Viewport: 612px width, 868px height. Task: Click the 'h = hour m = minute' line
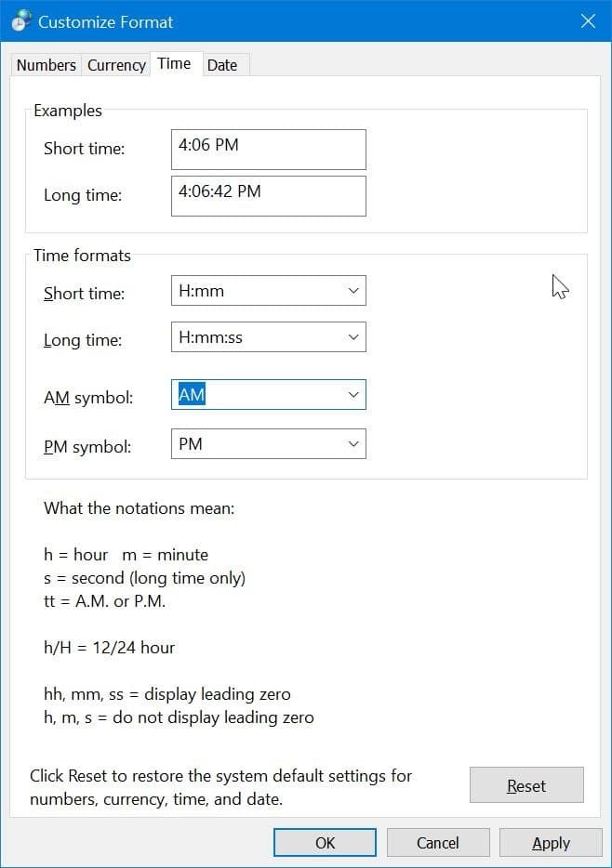click(x=126, y=555)
